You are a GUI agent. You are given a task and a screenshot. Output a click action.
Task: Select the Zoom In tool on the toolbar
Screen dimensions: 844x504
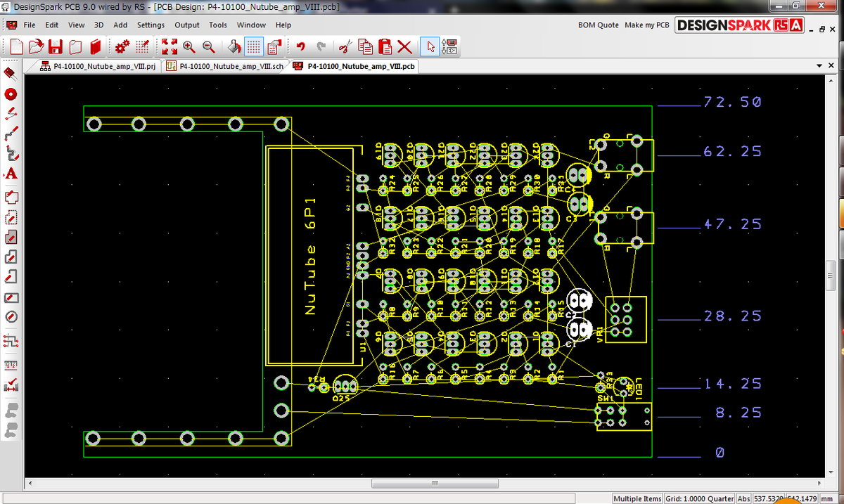[189, 46]
